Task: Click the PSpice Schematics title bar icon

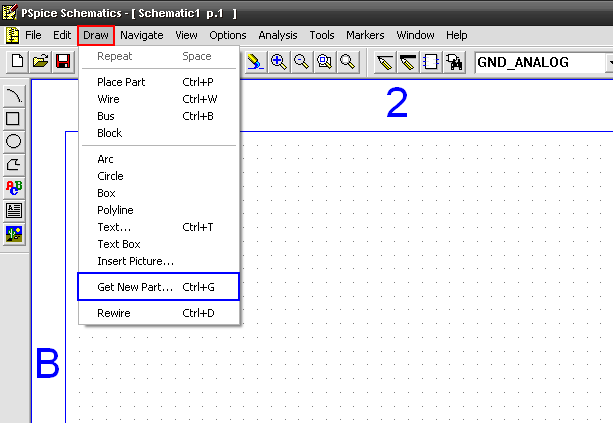Action: (x=9, y=12)
